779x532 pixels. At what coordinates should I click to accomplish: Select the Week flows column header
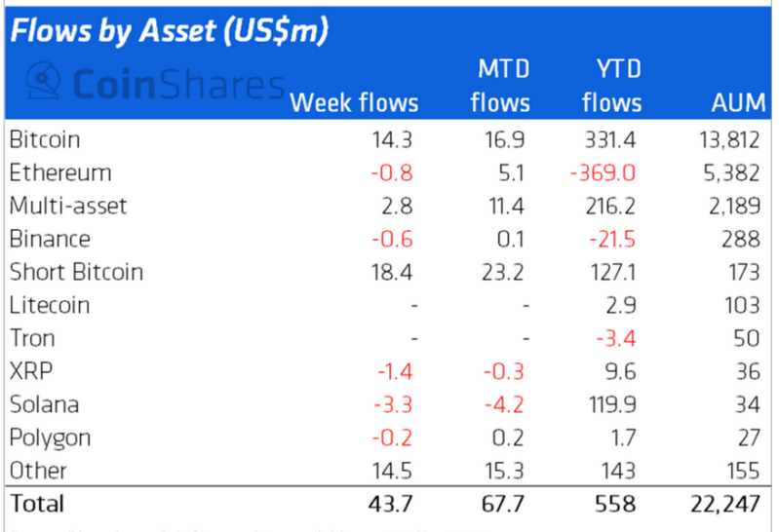pyautogui.click(x=354, y=103)
